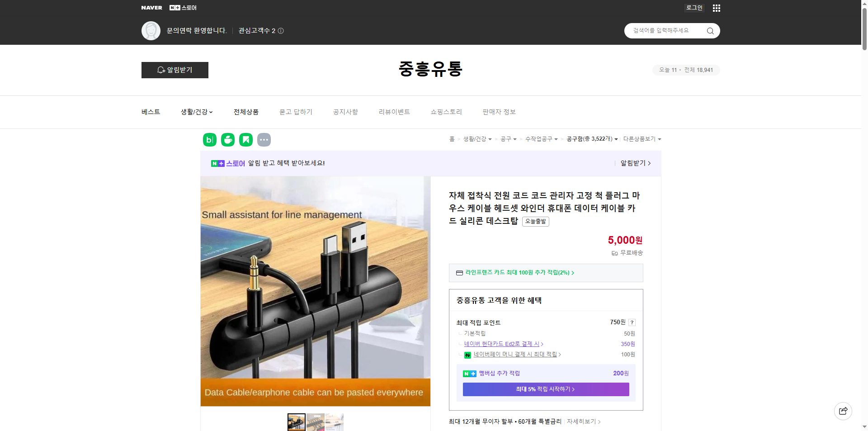Expand the 생활/건강 category dropdown
Screen dimensions: 868x431
196,112
